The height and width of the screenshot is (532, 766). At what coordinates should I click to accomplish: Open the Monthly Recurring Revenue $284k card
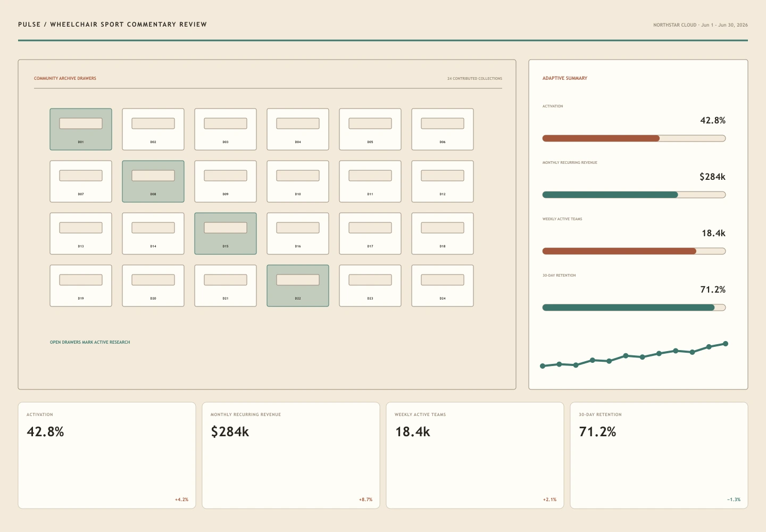(291, 455)
